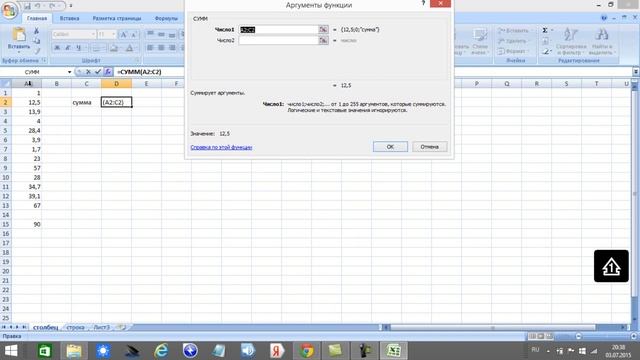Open Sort and Filter (Сортировка и фильтр)

coord(571,41)
